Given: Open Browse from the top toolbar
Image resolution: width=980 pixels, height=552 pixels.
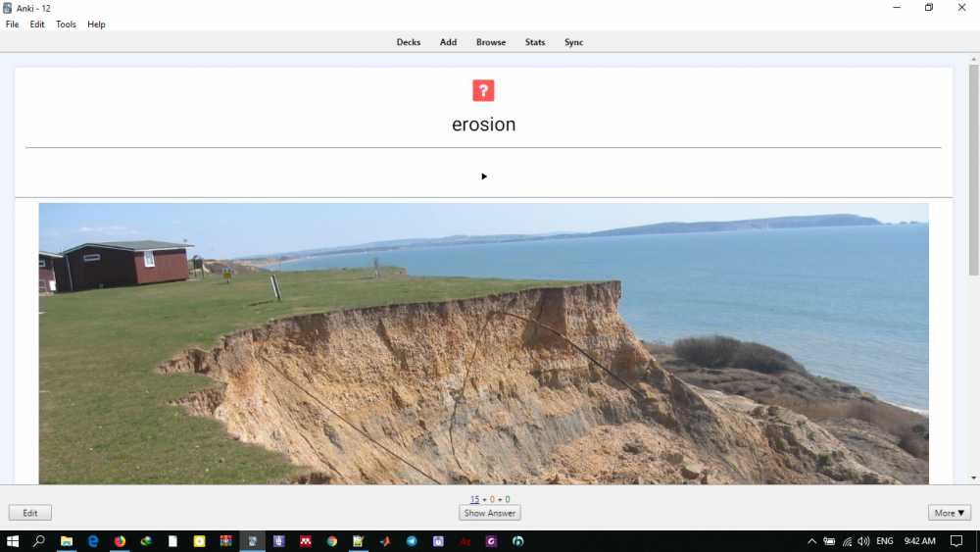Looking at the screenshot, I should [x=491, y=42].
